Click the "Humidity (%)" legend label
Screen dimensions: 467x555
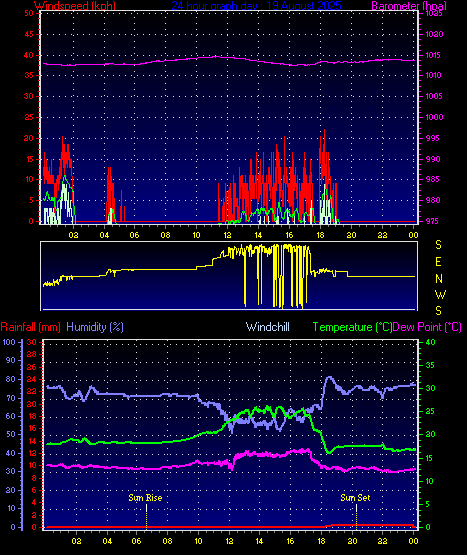coord(95,327)
